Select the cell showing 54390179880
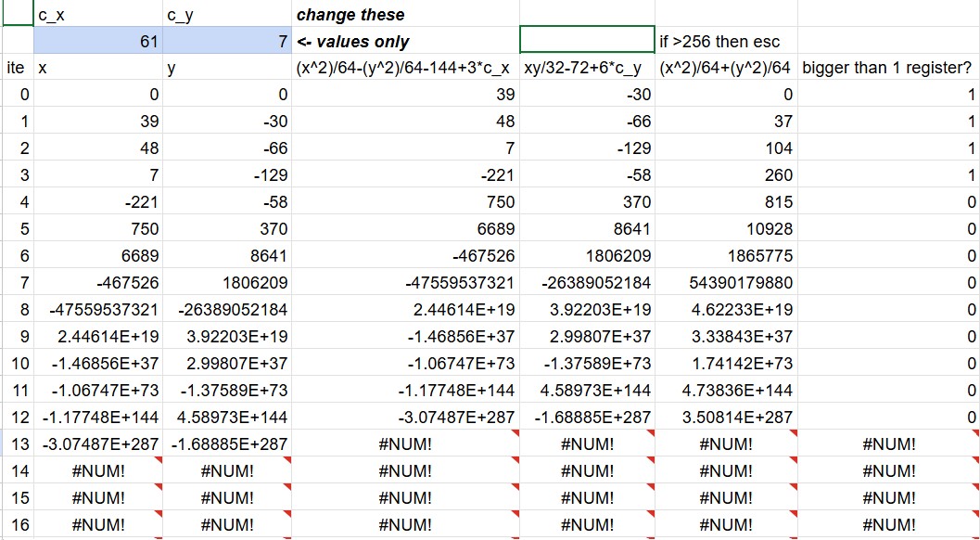980x540 pixels. point(726,282)
